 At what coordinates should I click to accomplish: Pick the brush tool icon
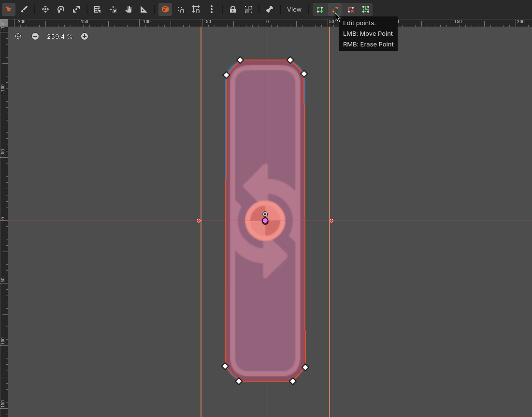24,10
